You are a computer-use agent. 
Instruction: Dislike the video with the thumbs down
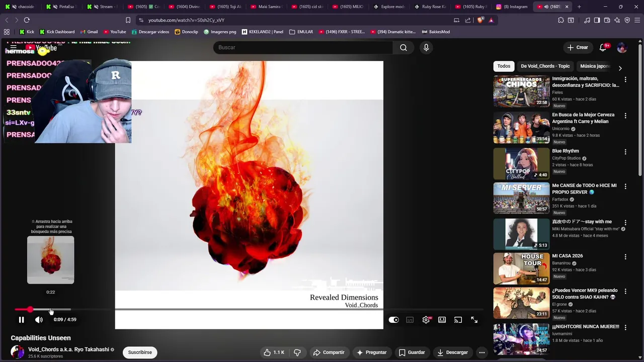click(x=297, y=352)
